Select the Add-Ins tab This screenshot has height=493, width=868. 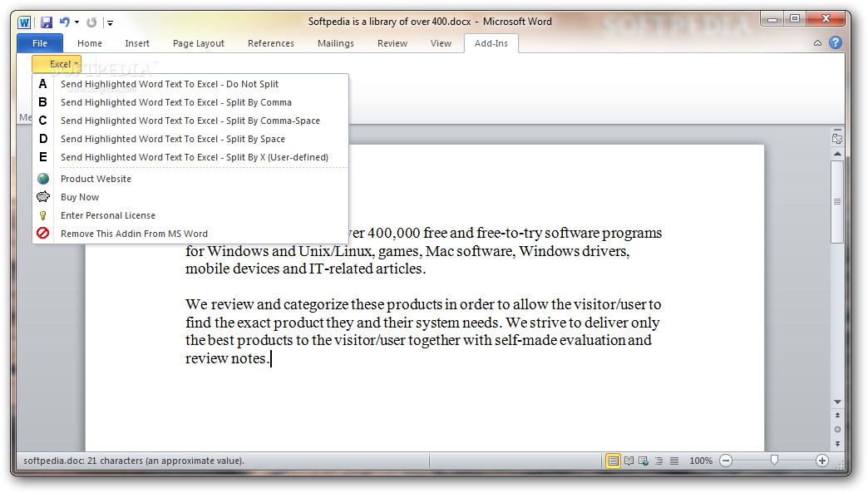click(491, 43)
